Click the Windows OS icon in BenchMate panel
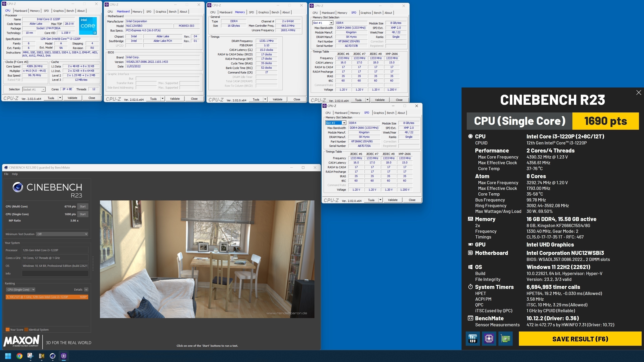This screenshot has width=644, height=362. click(470, 267)
